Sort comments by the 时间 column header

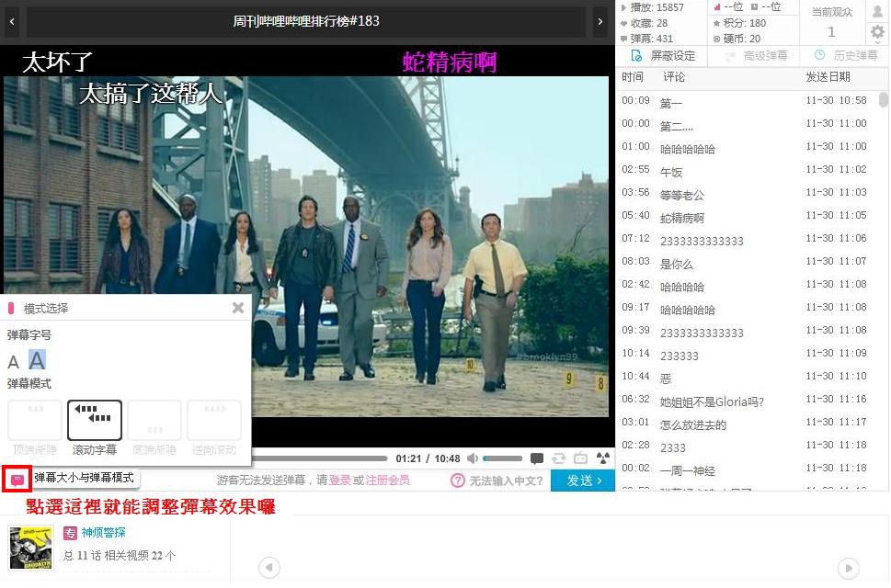[x=633, y=77]
